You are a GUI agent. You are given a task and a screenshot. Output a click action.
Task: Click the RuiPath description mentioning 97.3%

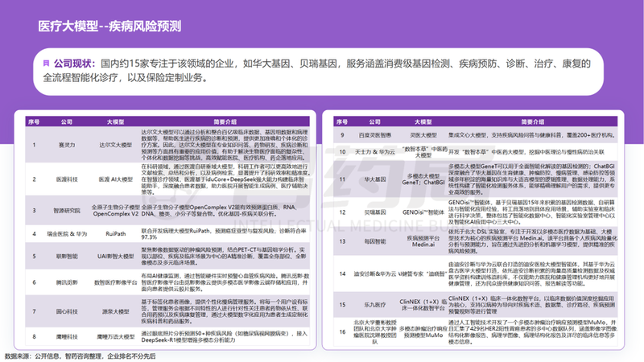224,234
